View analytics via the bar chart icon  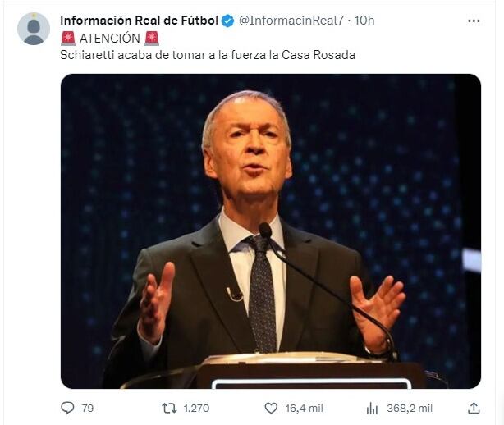[372, 409]
